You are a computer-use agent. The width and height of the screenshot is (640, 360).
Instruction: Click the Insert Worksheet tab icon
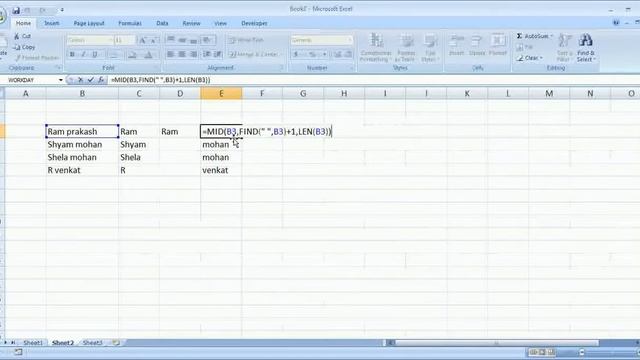pos(116,342)
